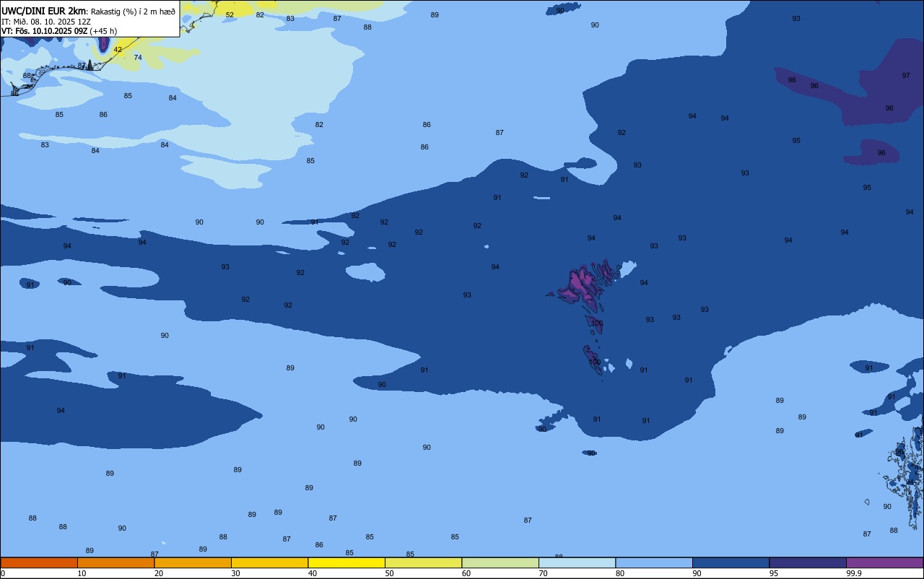
Task: Click the 20–30 light orange legend swatch
Action: tap(193, 562)
